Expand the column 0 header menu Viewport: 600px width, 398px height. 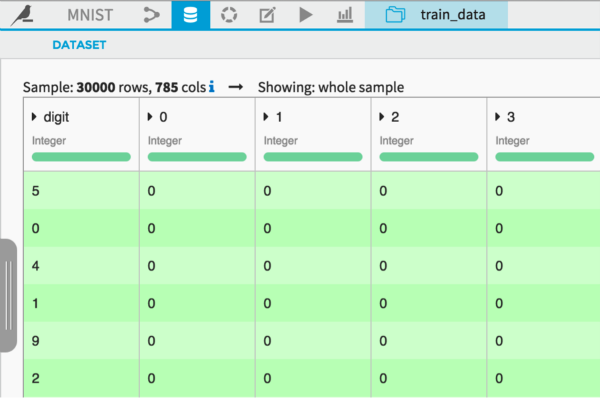point(150,117)
